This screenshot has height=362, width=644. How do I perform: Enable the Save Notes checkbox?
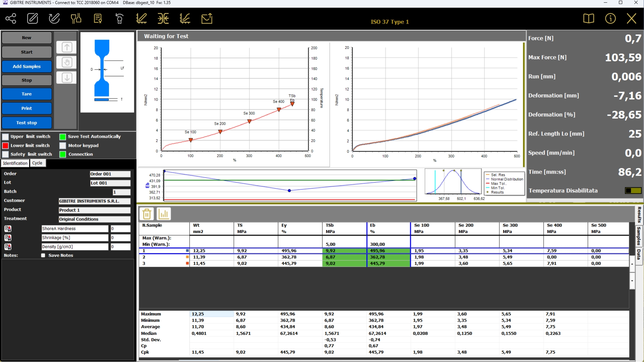pos(43,255)
